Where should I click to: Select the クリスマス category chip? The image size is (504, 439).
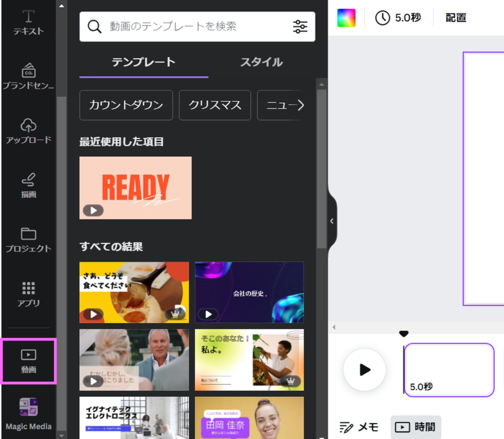point(215,105)
